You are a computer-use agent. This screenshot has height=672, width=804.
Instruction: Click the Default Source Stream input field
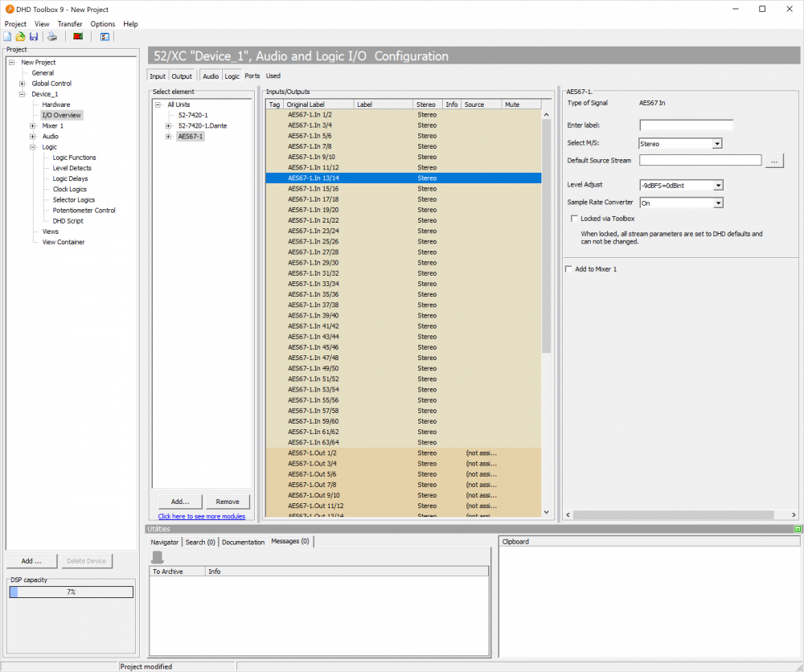[700, 161]
